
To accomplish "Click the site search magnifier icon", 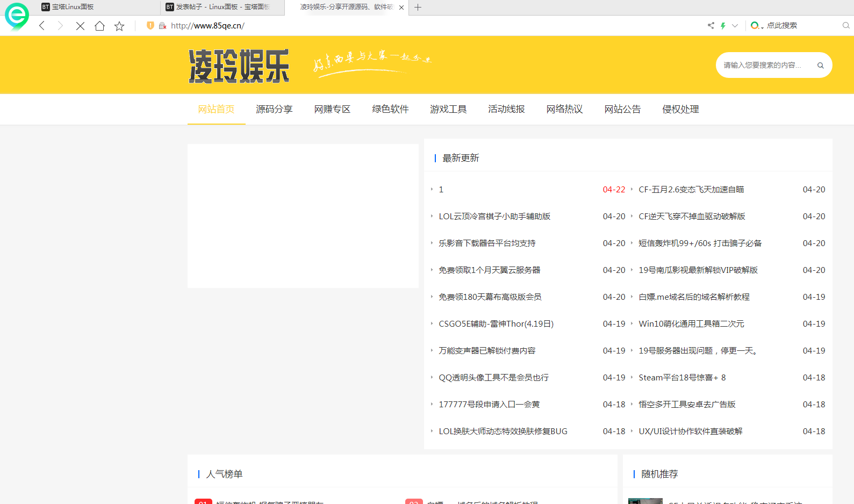I will coord(820,66).
